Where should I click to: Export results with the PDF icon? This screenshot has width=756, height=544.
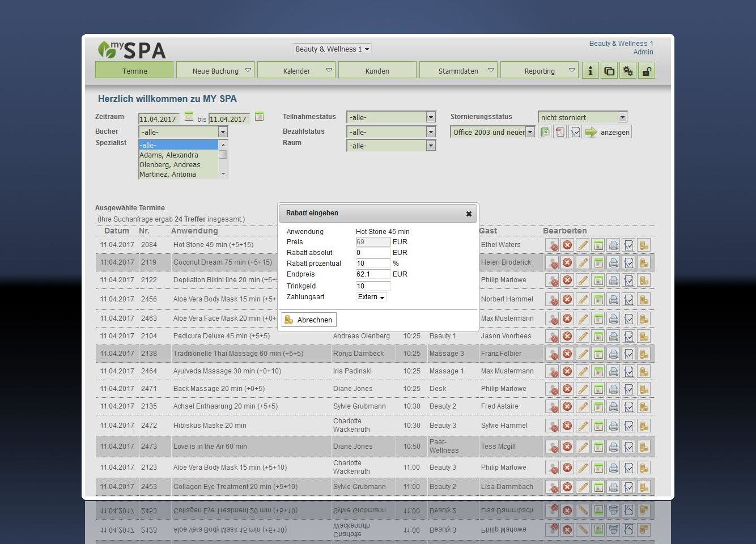coord(560,132)
